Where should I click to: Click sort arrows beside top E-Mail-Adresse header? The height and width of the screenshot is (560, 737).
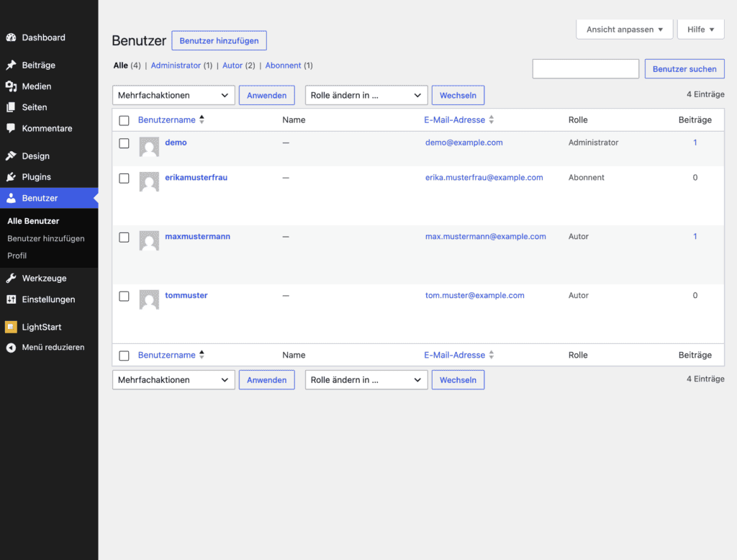pos(491,119)
